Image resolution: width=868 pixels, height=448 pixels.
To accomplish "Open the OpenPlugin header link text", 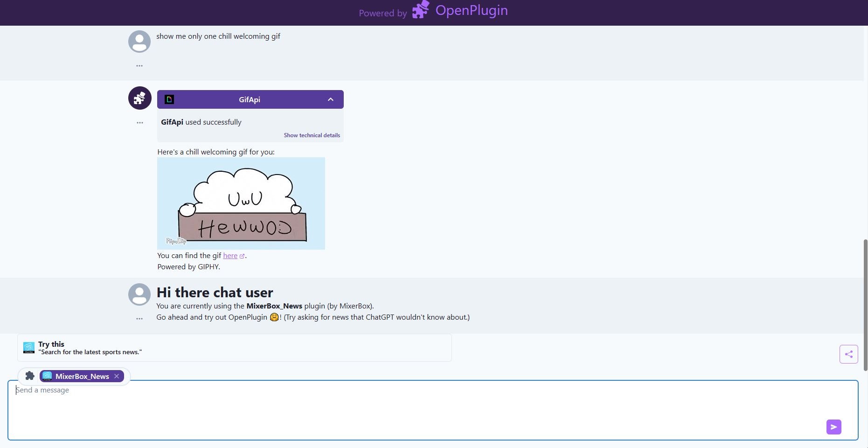I will coord(472,10).
